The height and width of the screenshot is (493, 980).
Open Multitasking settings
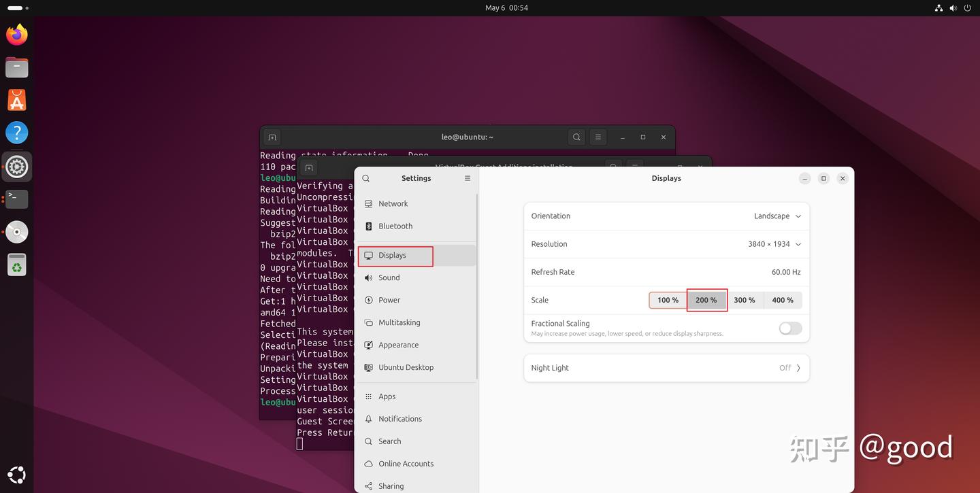[x=399, y=322]
